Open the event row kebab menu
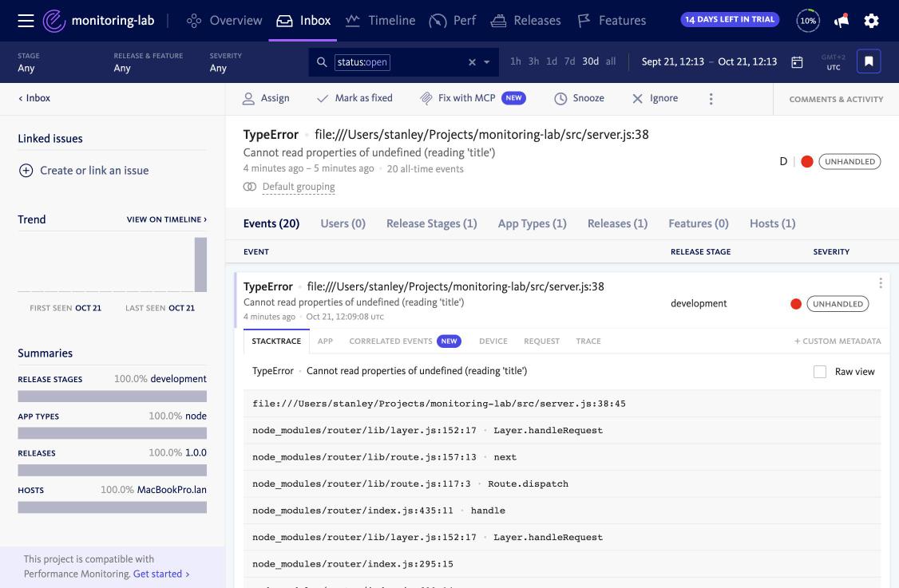Image resolution: width=899 pixels, height=588 pixels. click(x=881, y=283)
